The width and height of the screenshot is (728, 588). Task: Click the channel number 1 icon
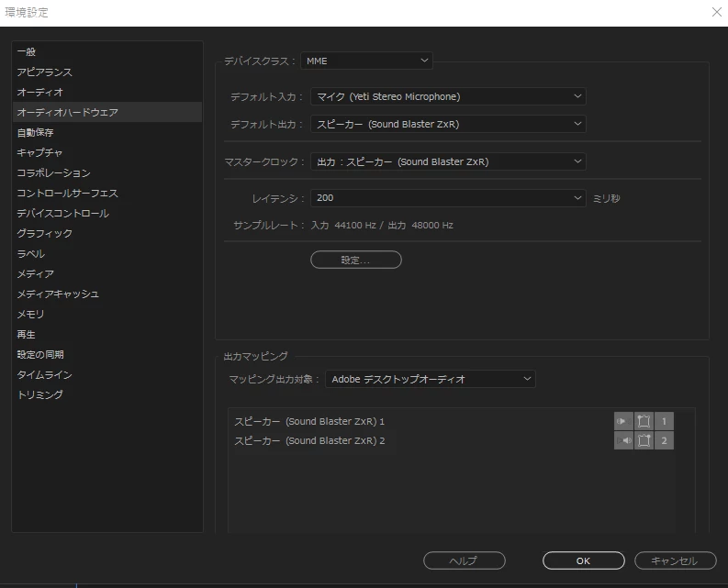pos(664,421)
